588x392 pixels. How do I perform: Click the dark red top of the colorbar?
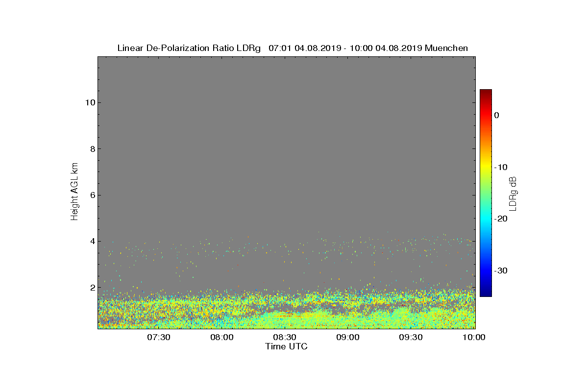(x=486, y=92)
